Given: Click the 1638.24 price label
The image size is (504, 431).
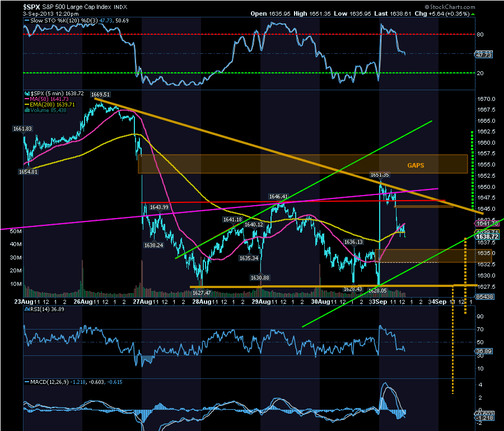Looking at the screenshot, I should [x=153, y=245].
